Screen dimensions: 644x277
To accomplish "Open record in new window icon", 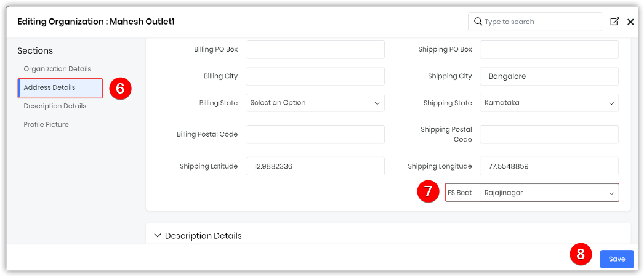I will point(614,22).
